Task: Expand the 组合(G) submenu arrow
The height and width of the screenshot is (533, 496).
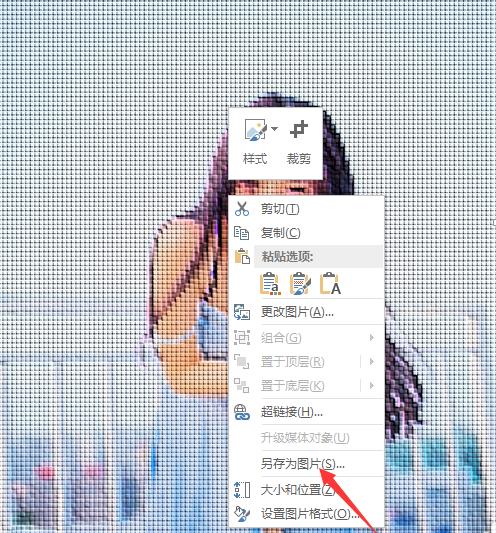Action: point(372,338)
